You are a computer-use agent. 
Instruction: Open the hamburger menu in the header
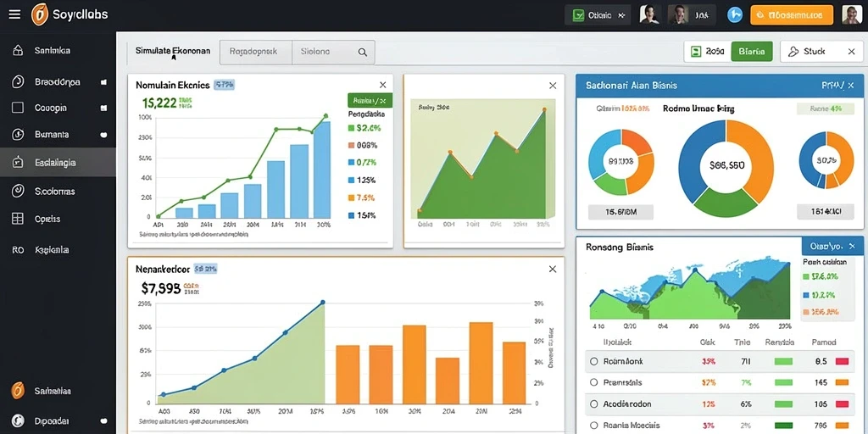click(15, 14)
